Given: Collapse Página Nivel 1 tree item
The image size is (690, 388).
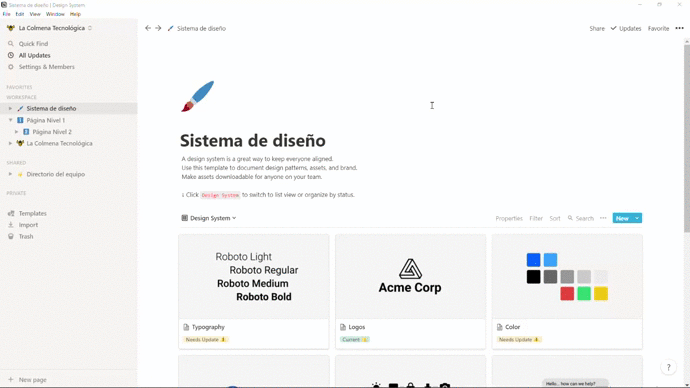Looking at the screenshot, I should [11, 120].
